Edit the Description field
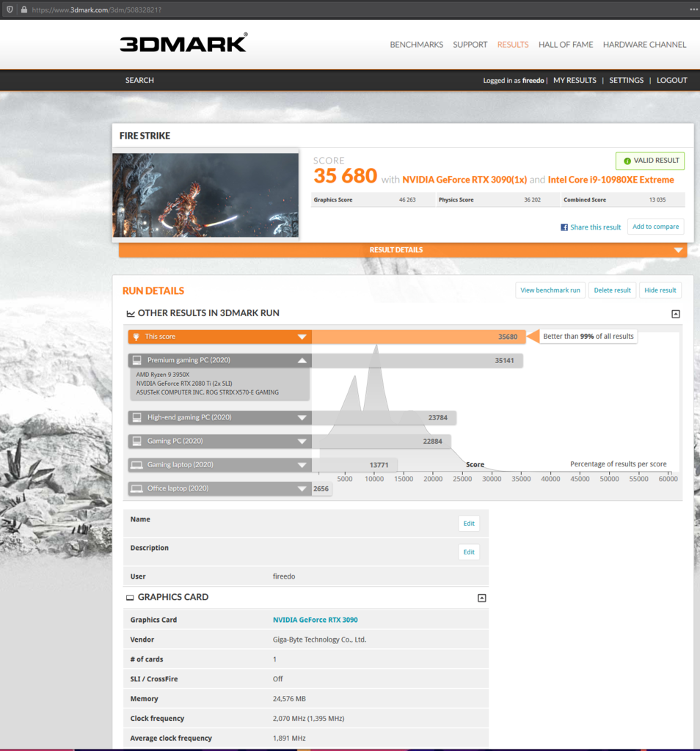700x751 pixels. tap(469, 552)
